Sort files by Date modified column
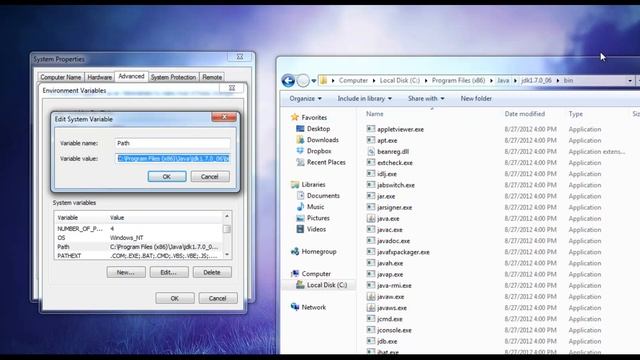The height and width of the screenshot is (360, 640). [x=524, y=114]
